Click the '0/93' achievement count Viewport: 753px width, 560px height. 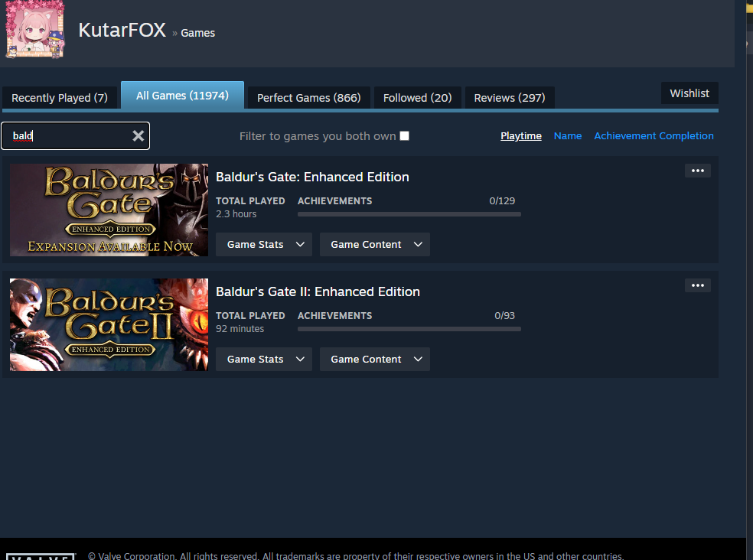pos(504,315)
